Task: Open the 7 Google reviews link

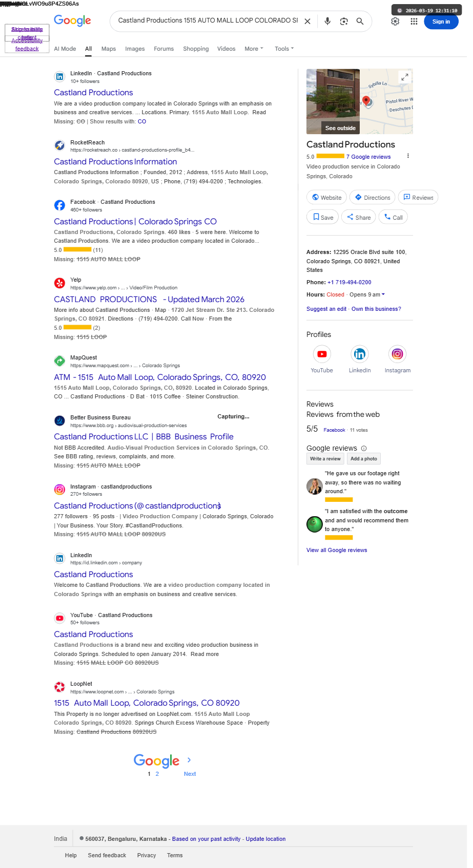Action: pyautogui.click(x=368, y=157)
